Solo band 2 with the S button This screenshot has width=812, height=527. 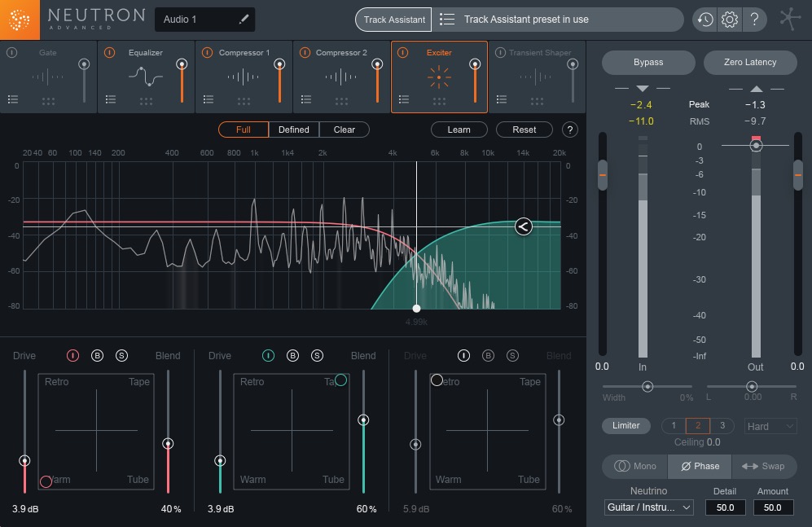317,356
